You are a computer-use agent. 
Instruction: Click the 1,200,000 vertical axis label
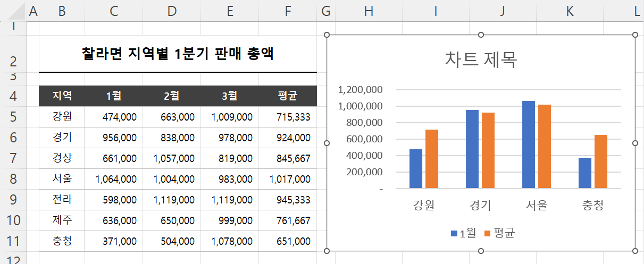pos(360,90)
